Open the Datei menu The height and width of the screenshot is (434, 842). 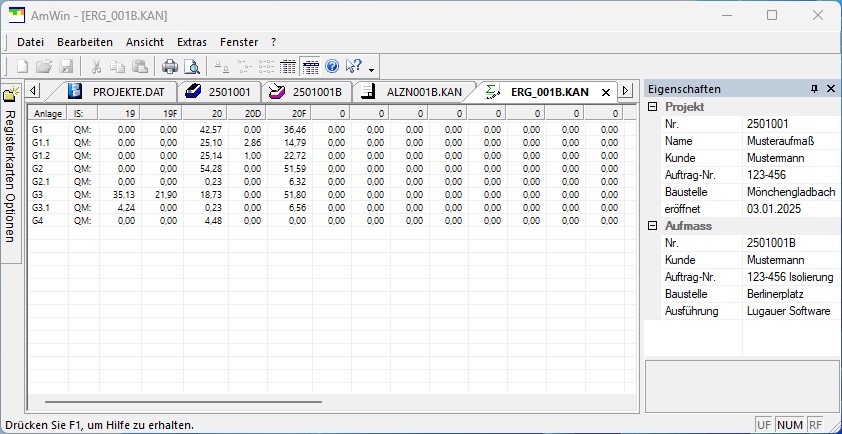[31, 42]
